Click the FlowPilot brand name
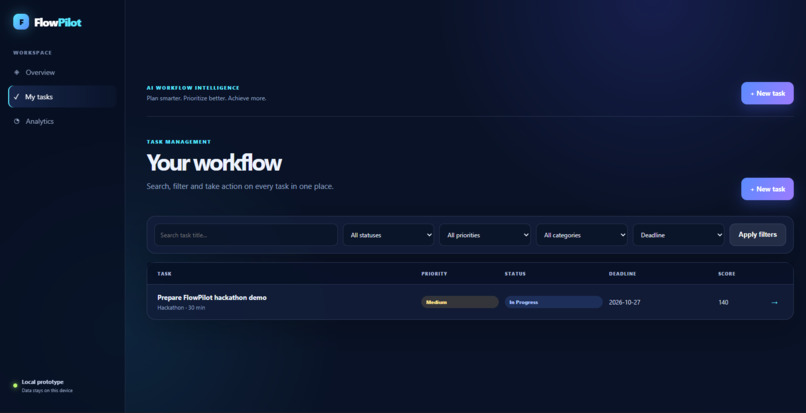 click(x=58, y=22)
